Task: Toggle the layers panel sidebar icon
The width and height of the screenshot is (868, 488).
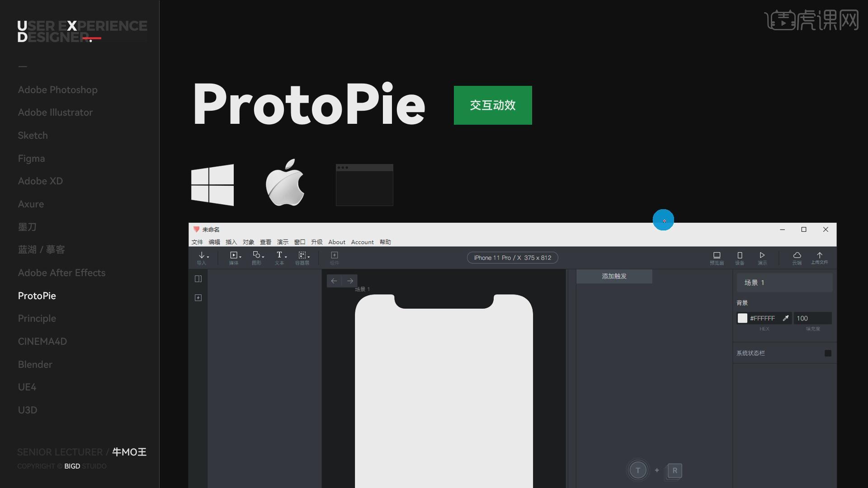Action: [198, 279]
